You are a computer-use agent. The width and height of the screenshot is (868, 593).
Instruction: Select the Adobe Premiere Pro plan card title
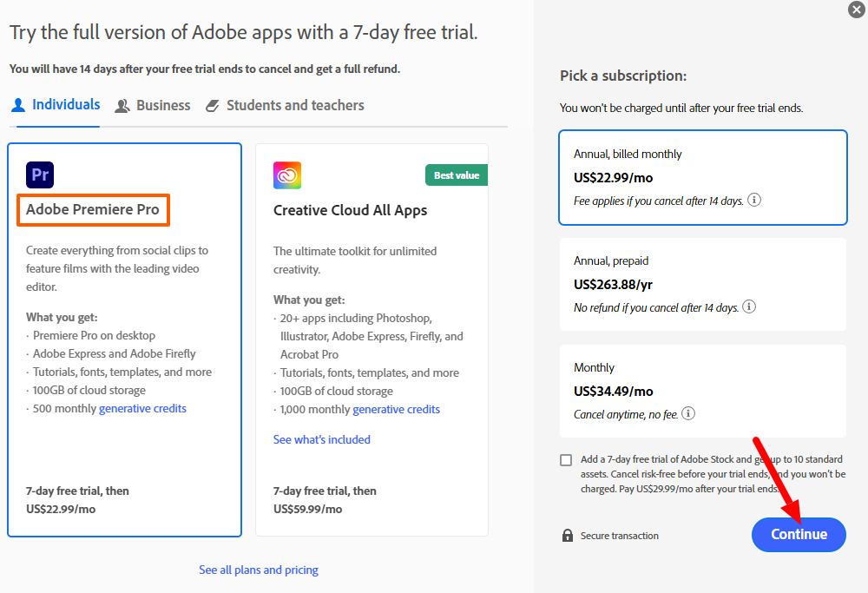[93, 209]
